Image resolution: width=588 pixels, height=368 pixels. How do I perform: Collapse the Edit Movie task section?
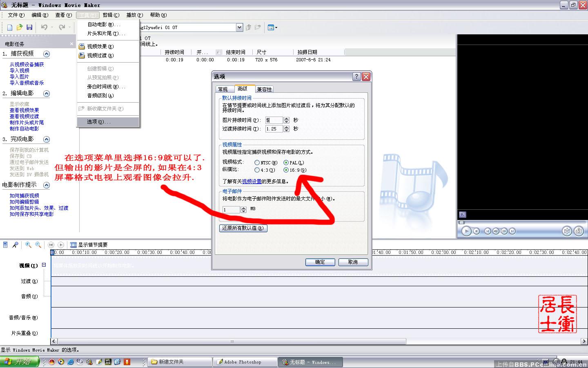(47, 94)
